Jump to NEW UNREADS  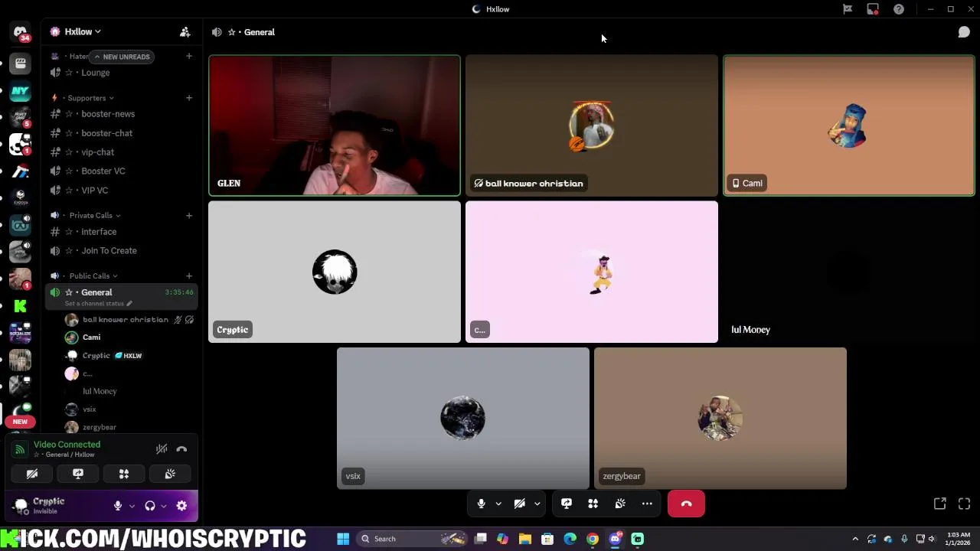click(121, 57)
